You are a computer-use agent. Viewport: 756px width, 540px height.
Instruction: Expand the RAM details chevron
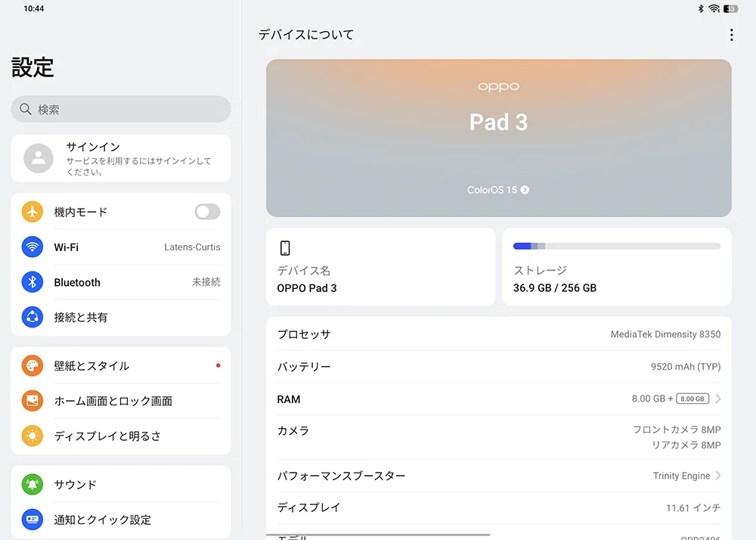(x=718, y=399)
